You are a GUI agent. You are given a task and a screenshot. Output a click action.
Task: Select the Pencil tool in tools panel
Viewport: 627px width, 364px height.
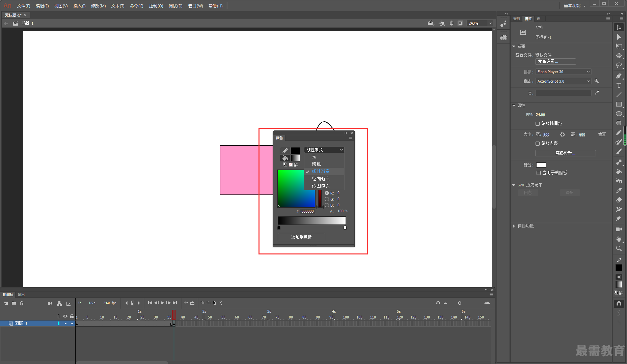click(619, 132)
